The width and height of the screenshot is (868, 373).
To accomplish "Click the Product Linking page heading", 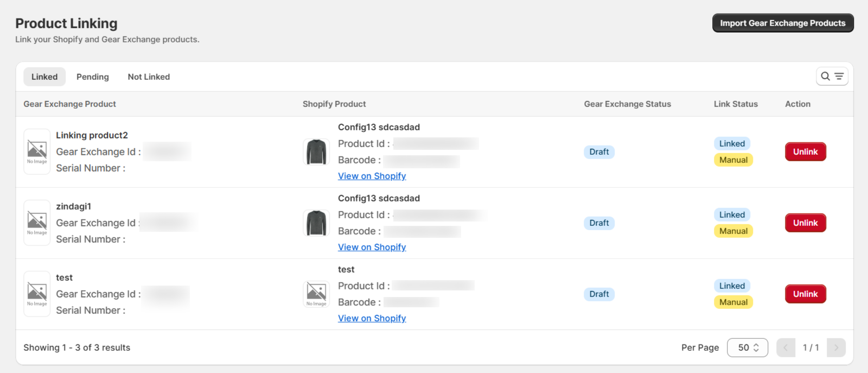I will (66, 23).
